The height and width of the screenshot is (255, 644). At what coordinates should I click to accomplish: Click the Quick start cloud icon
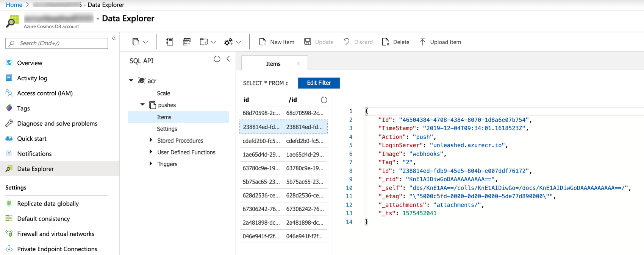9,138
